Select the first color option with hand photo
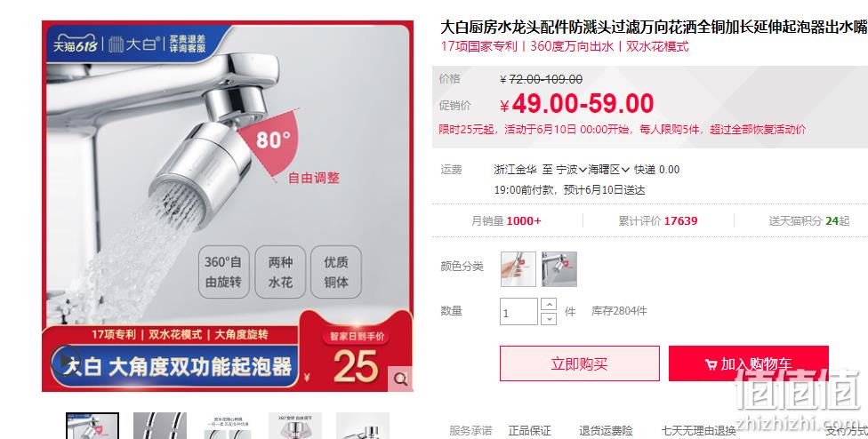 518,269
